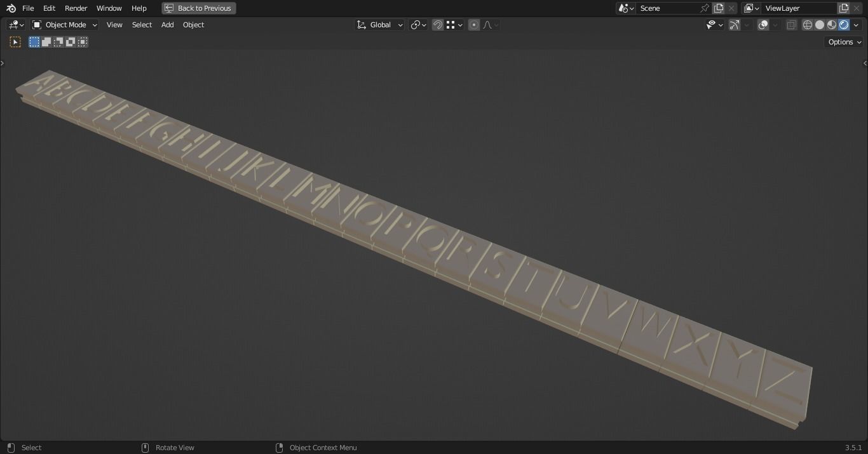Open the gizmo options dropdown arrow
Image resolution: width=868 pixels, height=454 pixels.
click(x=747, y=25)
